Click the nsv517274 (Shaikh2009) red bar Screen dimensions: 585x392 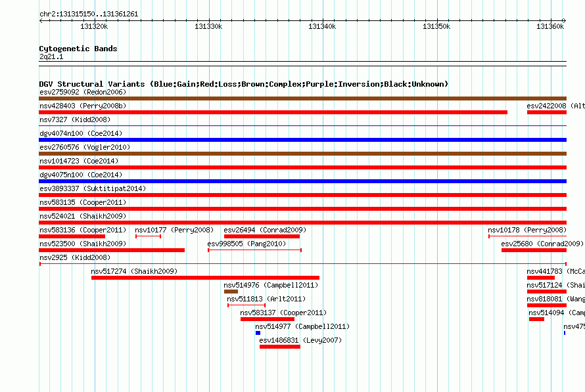coord(205,278)
